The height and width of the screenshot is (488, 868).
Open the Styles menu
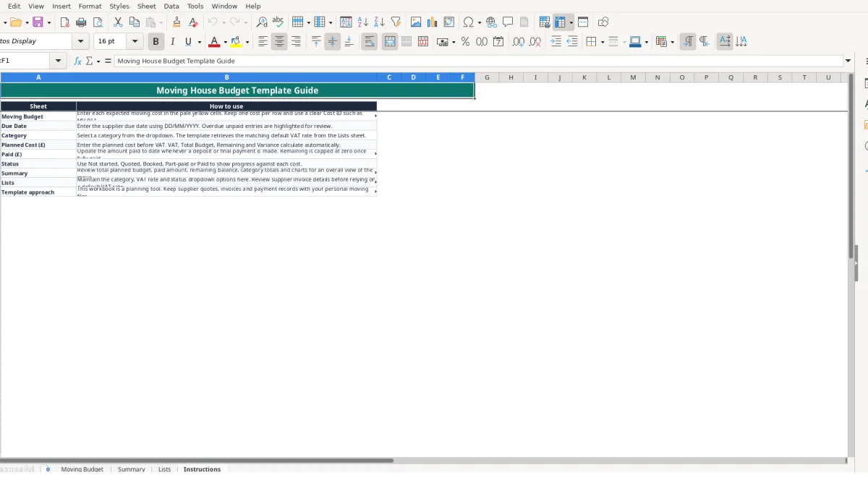coord(119,6)
